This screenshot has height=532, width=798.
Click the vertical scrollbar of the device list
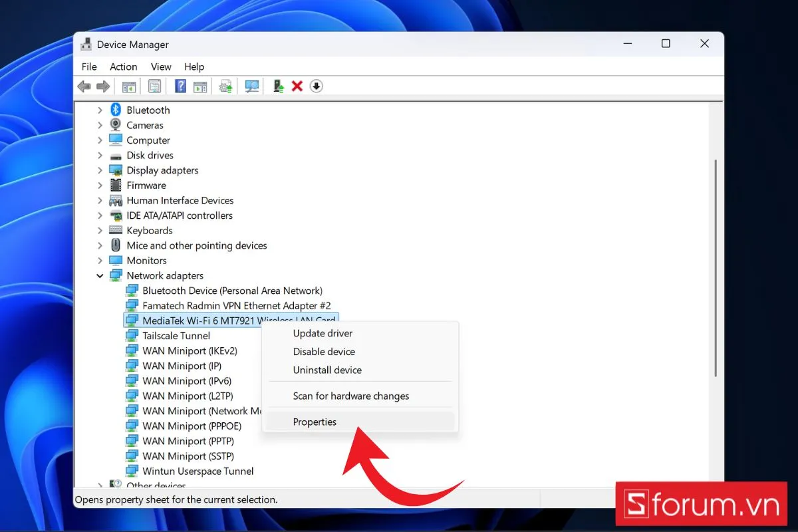(x=716, y=266)
